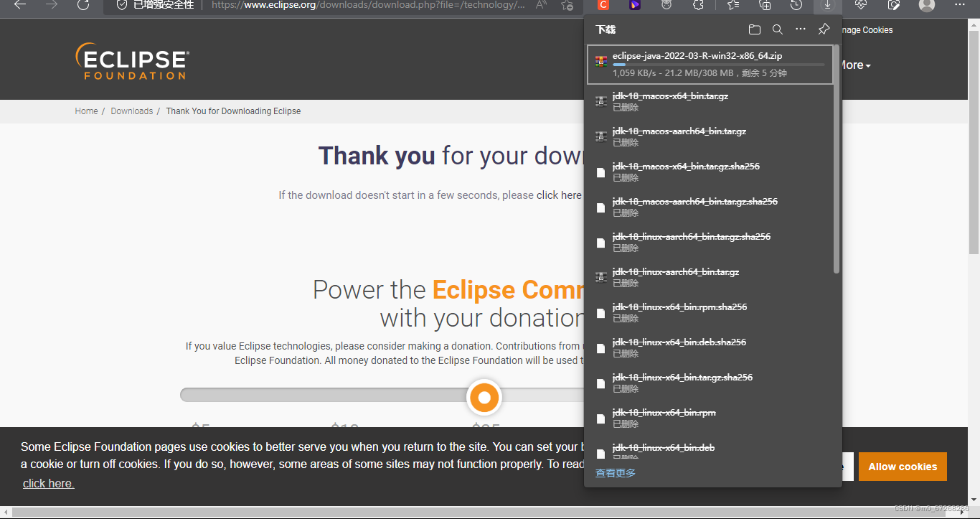Select jdk-18_macos-aarch64_bin.tar.gz.sha256 entry

(710, 207)
